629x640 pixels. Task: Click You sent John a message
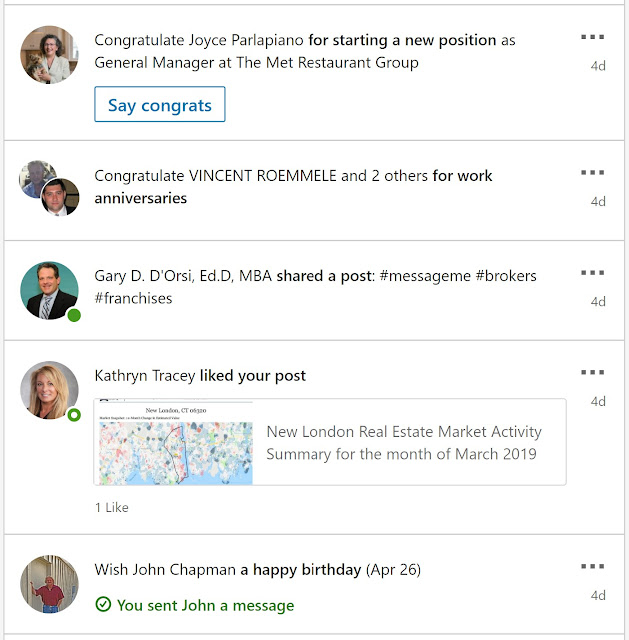coord(205,605)
